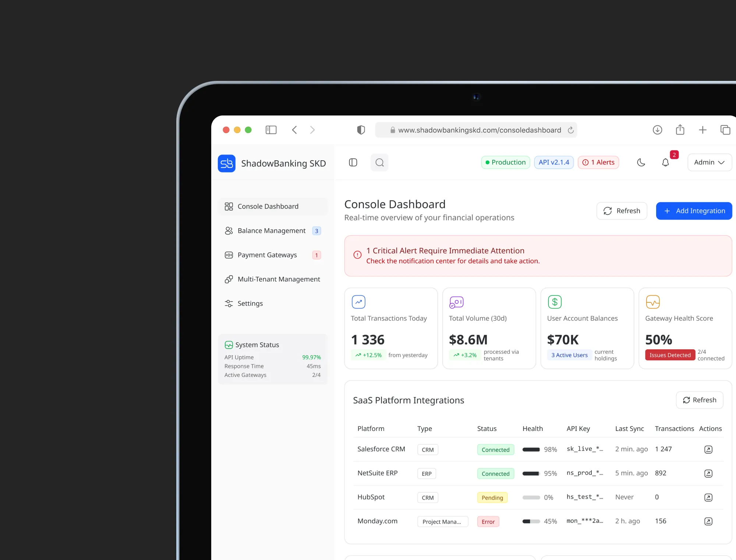The image size is (736, 560).
Task: Click the Last Sync column header
Action: click(629, 428)
